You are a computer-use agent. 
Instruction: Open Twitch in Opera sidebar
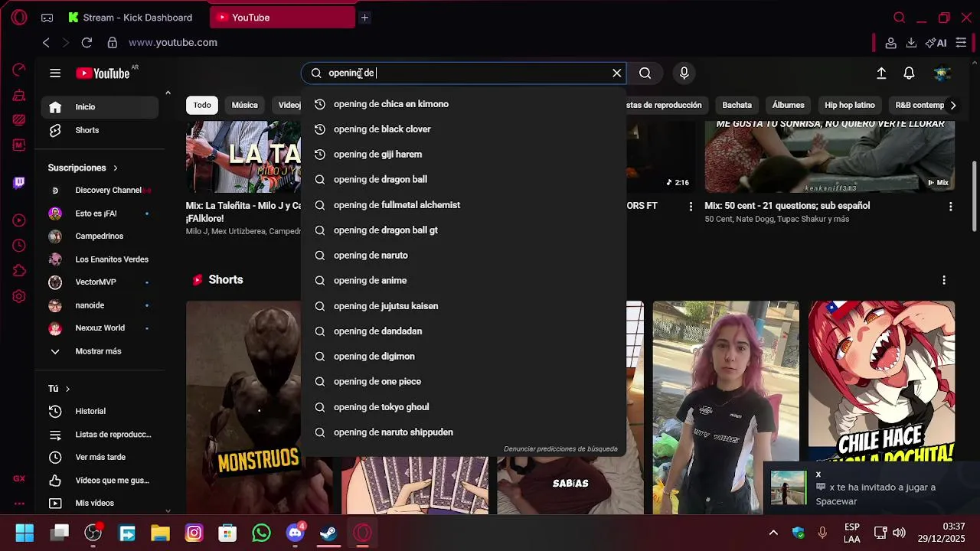(19, 183)
